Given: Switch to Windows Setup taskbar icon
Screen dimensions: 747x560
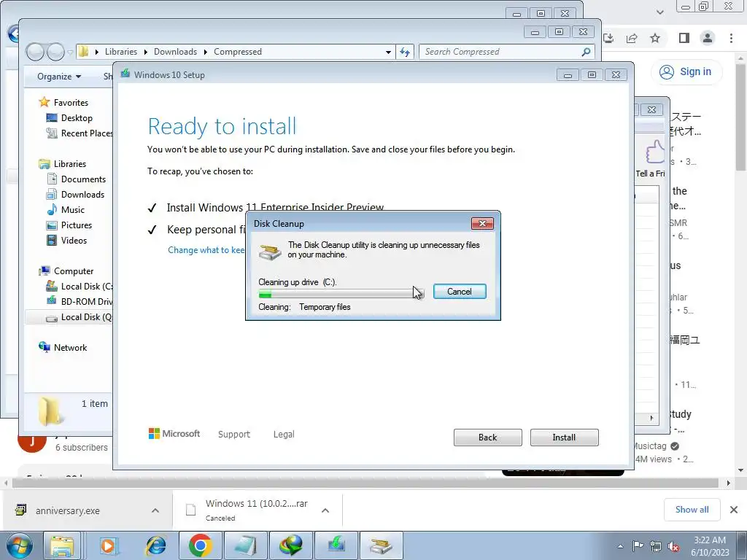Looking at the screenshot, I should (x=336, y=545).
